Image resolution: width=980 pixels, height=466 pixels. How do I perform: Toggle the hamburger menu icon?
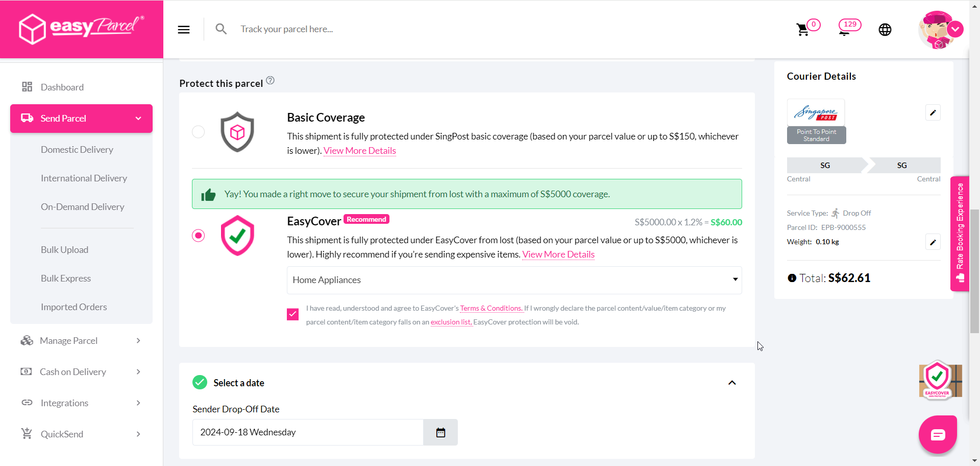click(x=184, y=30)
